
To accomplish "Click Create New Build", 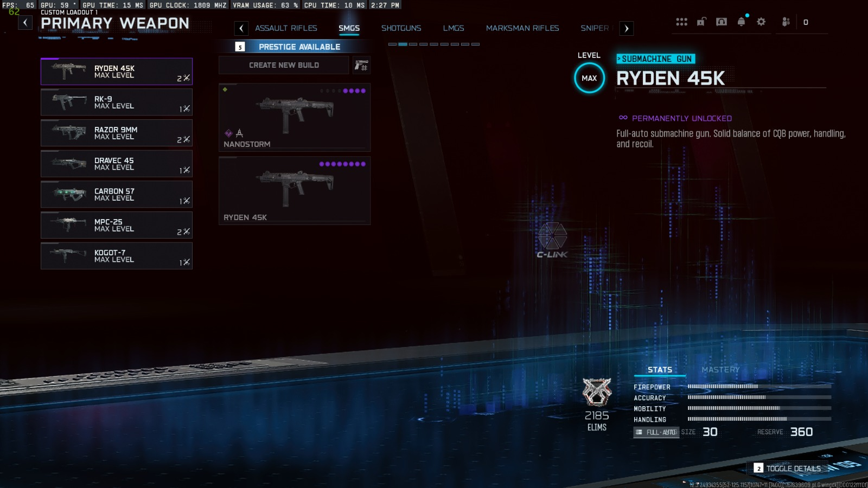I will pyautogui.click(x=284, y=65).
